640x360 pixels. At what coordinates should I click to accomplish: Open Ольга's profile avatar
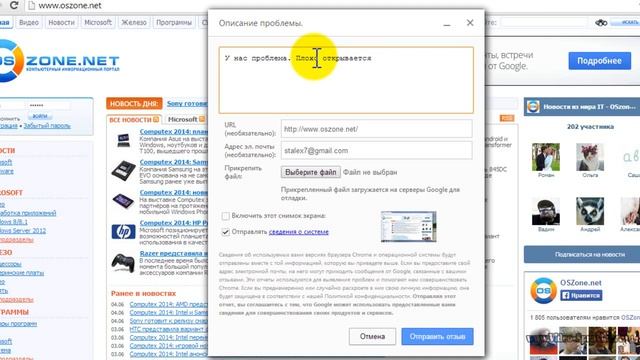point(590,157)
